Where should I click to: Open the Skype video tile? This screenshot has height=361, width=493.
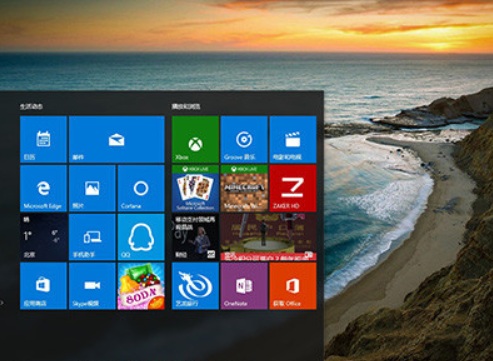(92, 286)
